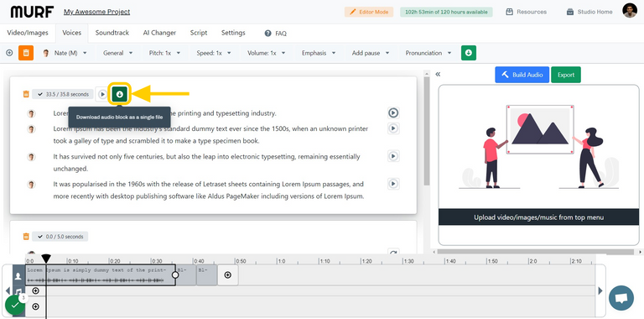
Task: Click 'Upload video/images/music from top menu' bar
Action: coord(539,217)
